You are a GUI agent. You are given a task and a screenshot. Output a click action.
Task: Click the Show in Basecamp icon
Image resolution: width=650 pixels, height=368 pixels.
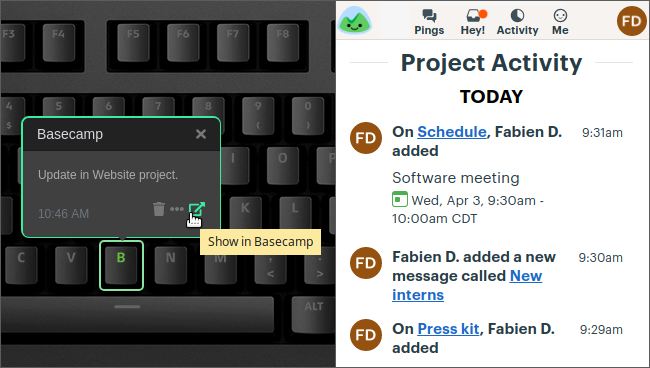(196, 209)
